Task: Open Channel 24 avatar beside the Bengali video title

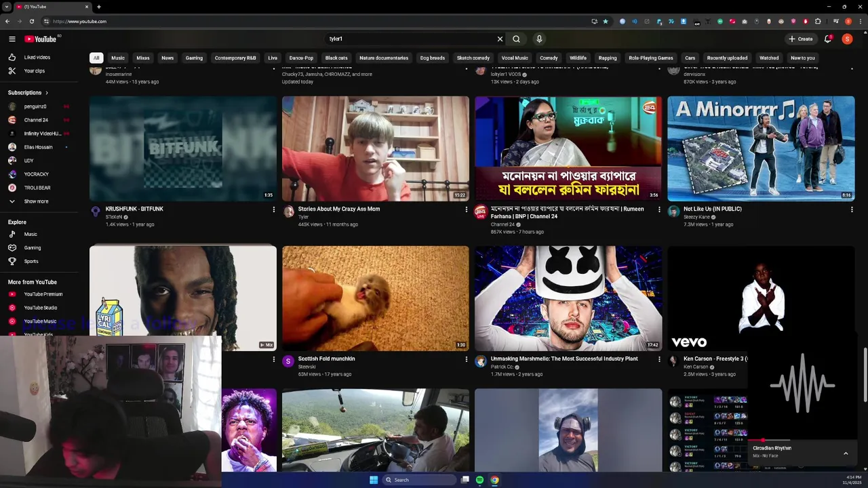Action: tap(481, 212)
